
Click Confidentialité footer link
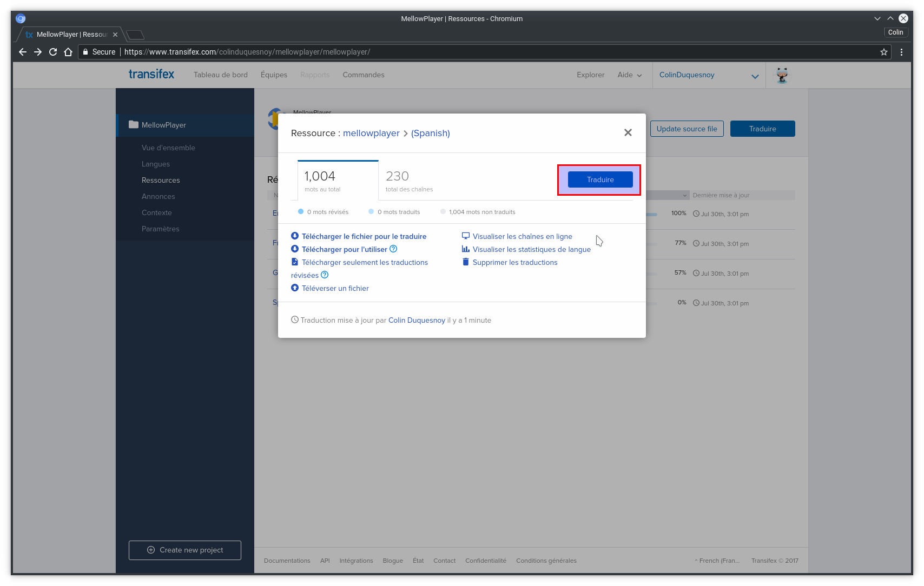pyautogui.click(x=486, y=561)
